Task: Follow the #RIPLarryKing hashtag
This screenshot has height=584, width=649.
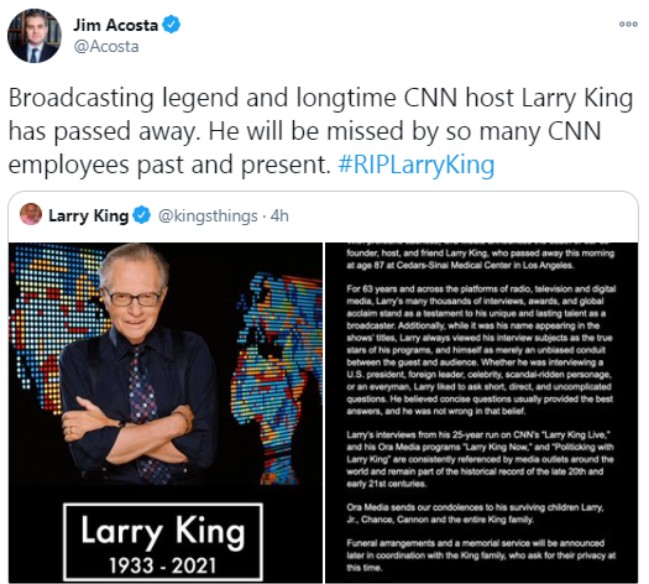Action: [416, 164]
